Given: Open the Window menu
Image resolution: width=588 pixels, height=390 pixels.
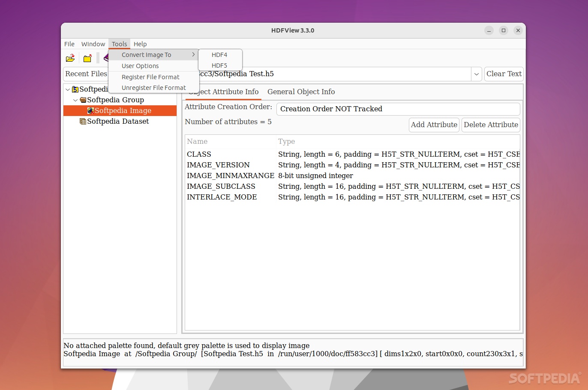Looking at the screenshot, I should [x=93, y=44].
